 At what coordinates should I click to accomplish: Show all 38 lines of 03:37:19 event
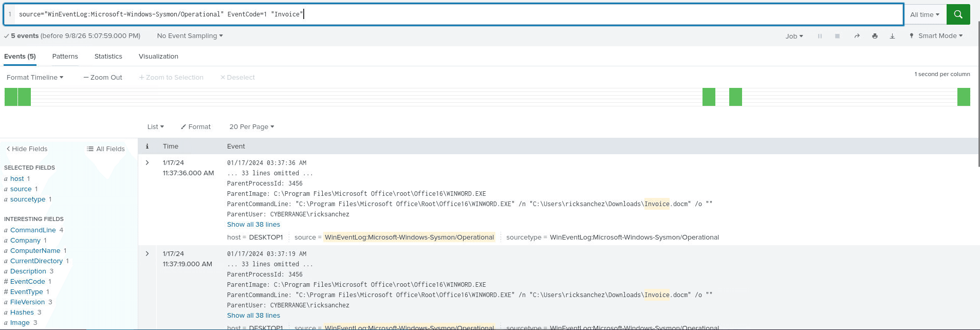pyautogui.click(x=253, y=316)
